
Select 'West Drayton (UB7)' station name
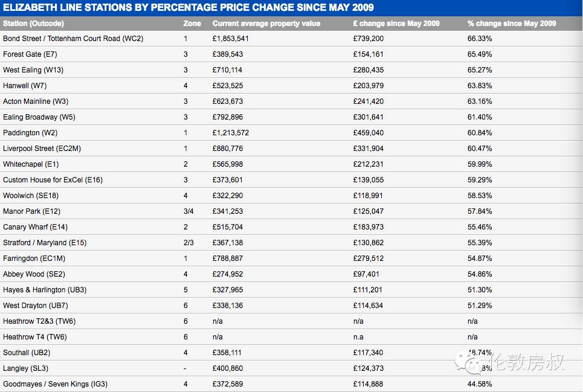coord(36,306)
